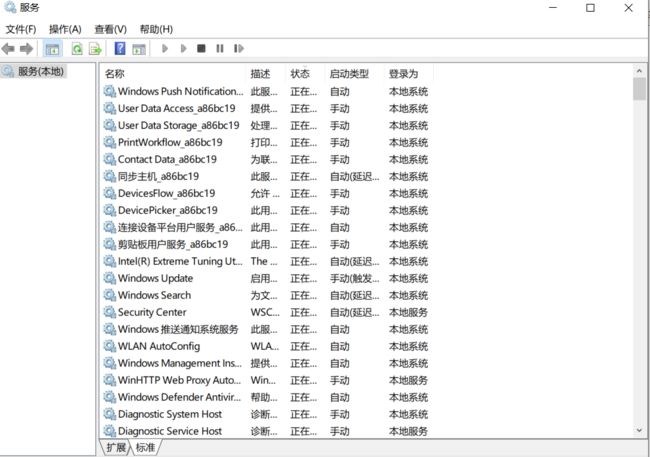Click the Back arrow in toolbar

pyautogui.click(x=8, y=49)
